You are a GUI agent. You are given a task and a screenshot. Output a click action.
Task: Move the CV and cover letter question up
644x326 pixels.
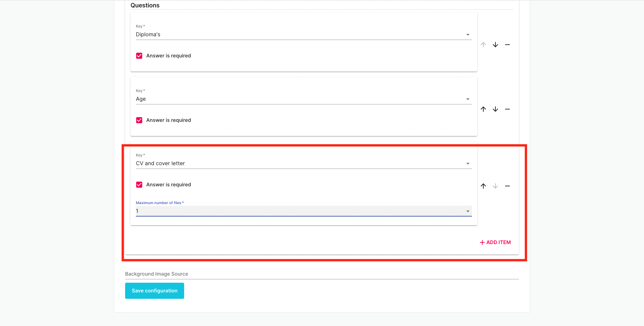point(483,186)
